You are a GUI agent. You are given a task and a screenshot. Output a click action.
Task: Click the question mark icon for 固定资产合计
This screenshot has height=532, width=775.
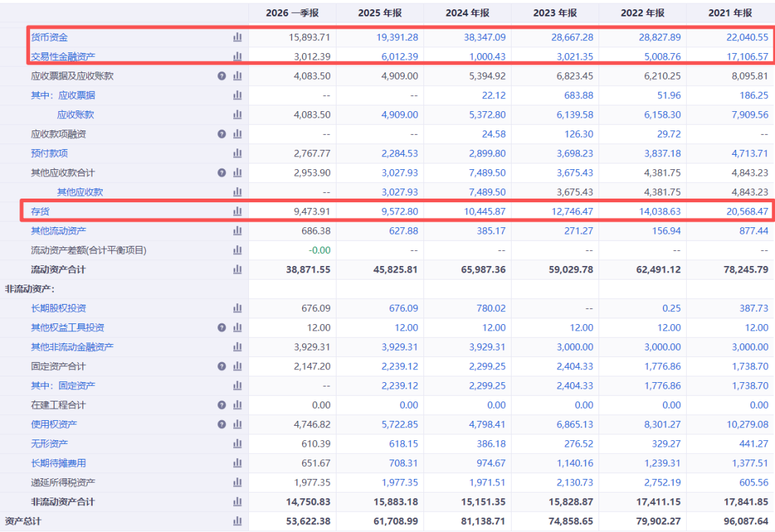click(x=222, y=366)
